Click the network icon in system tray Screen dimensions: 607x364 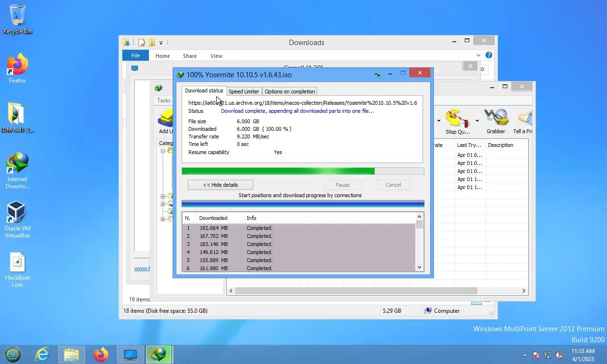tap(548, 355)
